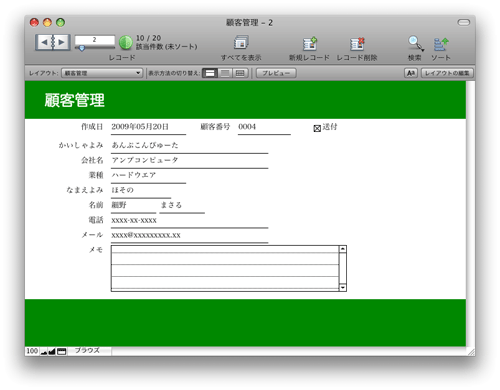Switch to form view
Image resolution: width=500 pixels, height=390 pixels.
coord(210,73)
